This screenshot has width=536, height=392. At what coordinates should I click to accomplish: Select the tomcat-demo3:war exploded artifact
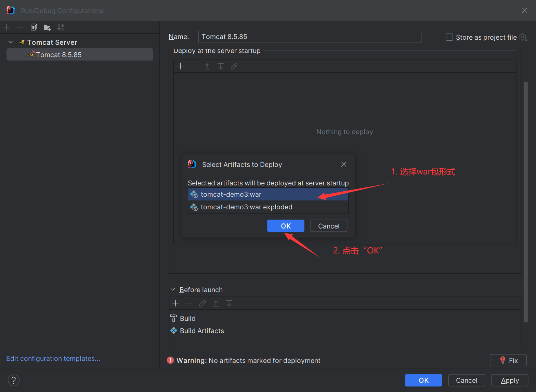[246, 207]
